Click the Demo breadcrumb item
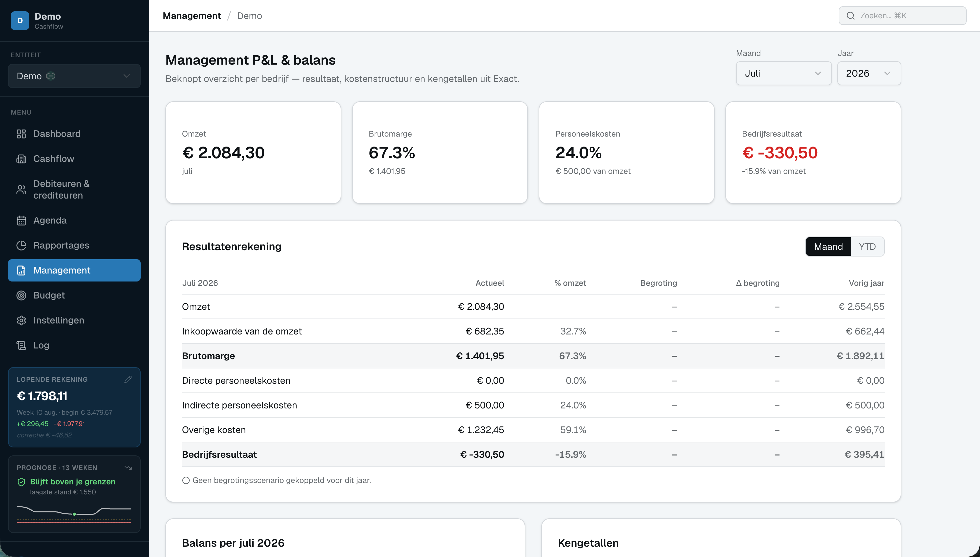 click(249, 16)
